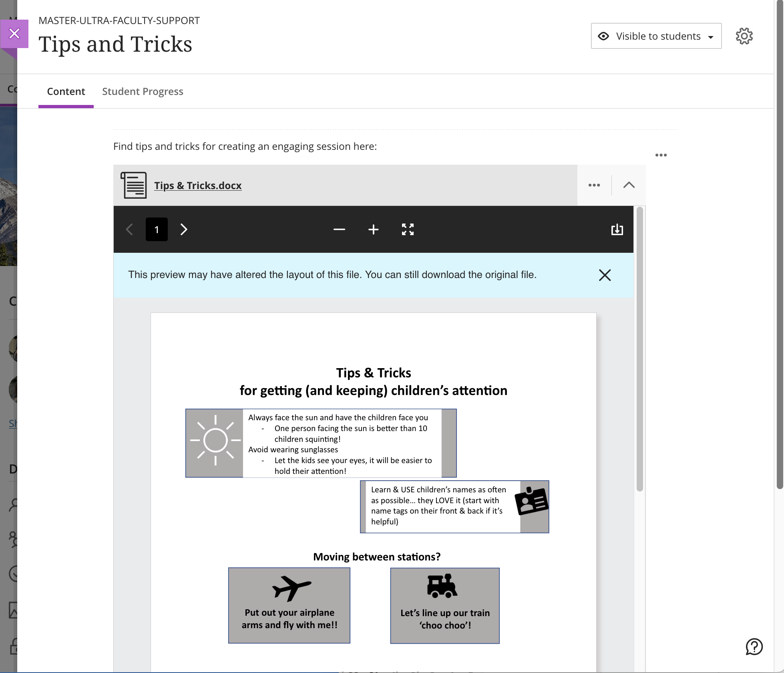This screenshot has height=673, width=784.
Task: Change the Visible to students setting
Action: (x=655, y=36)
